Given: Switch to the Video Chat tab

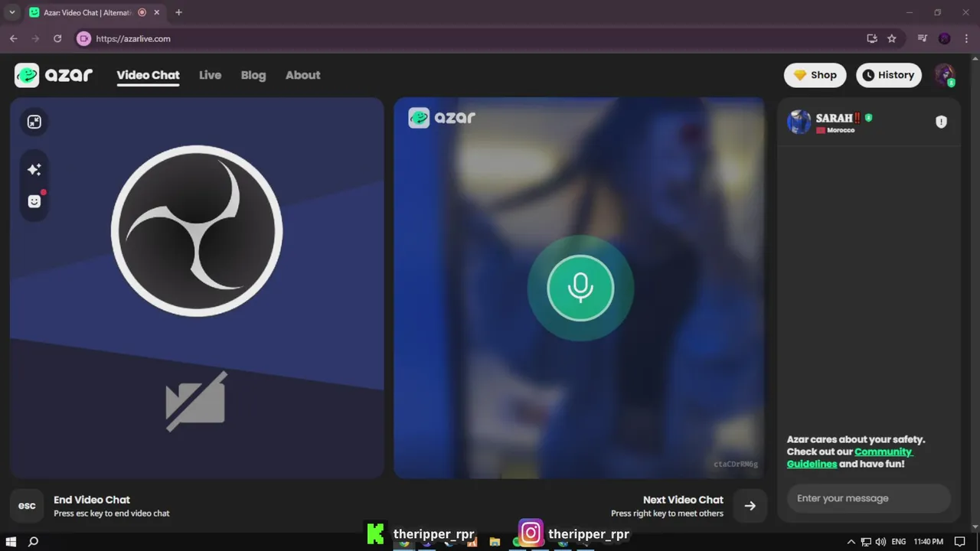Looking at the screenshot, I should 148,75.
